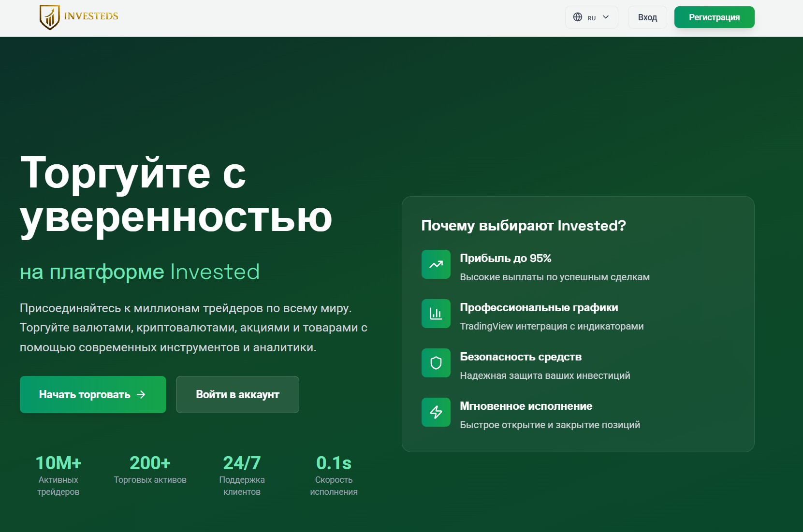Click the 10M+ active traders stat
The height and width of the screenshot is (532, 803).
pos(58,474)
